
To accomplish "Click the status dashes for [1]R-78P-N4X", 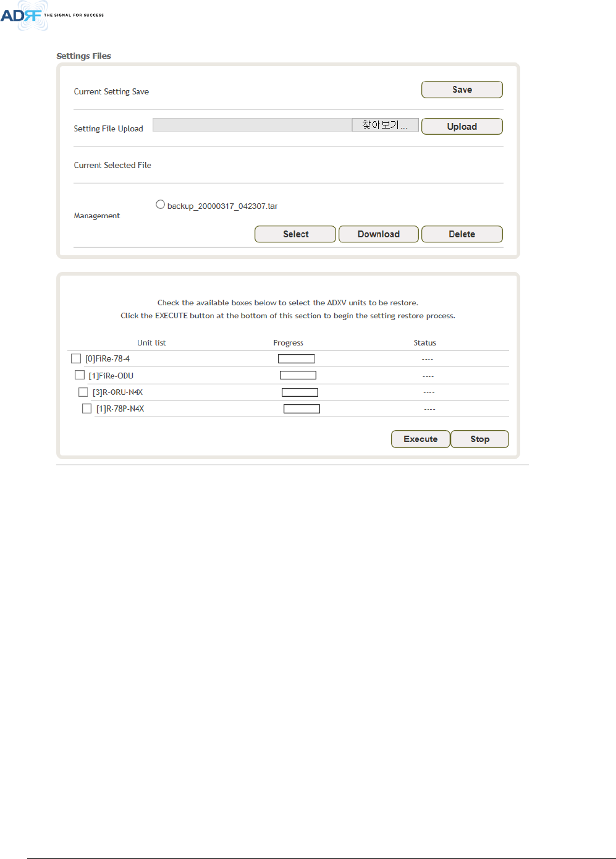I will point(429,409).
